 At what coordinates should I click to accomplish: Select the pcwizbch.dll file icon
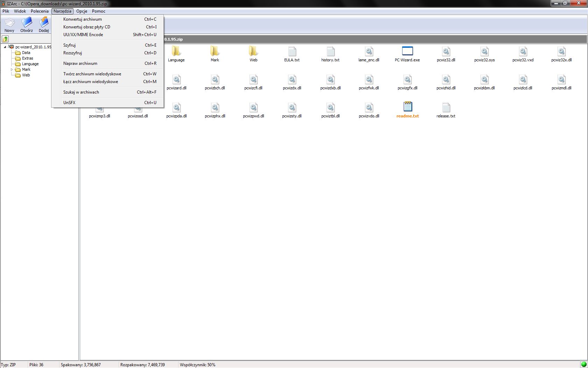(215, 79)
